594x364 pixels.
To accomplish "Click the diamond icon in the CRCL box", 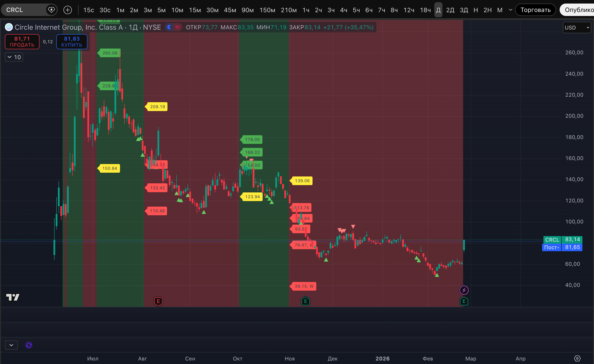I will click(51, 10).
